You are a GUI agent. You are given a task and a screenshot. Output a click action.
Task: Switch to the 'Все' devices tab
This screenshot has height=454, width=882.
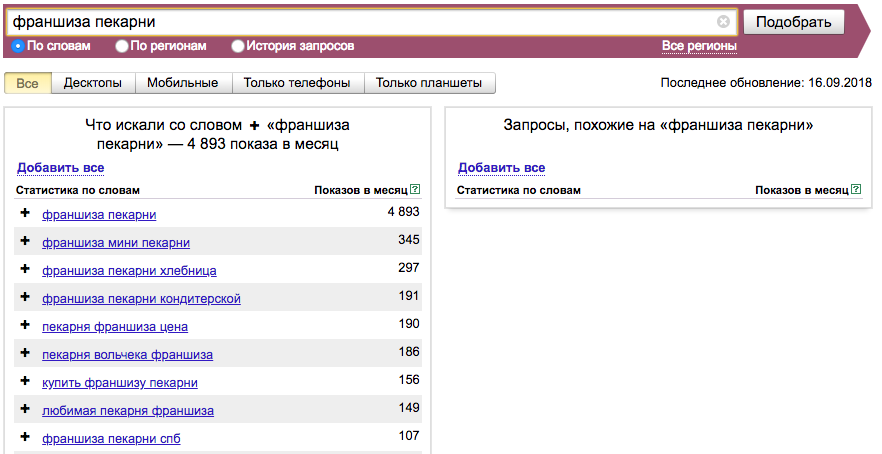click(x=28, y=83)
